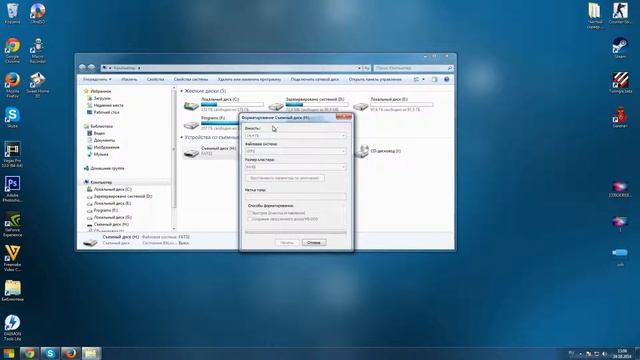Launch the Freemake Video Converter desktop shortcut
This screenshot has width=640, height=360.
click(x=12, y=258)
